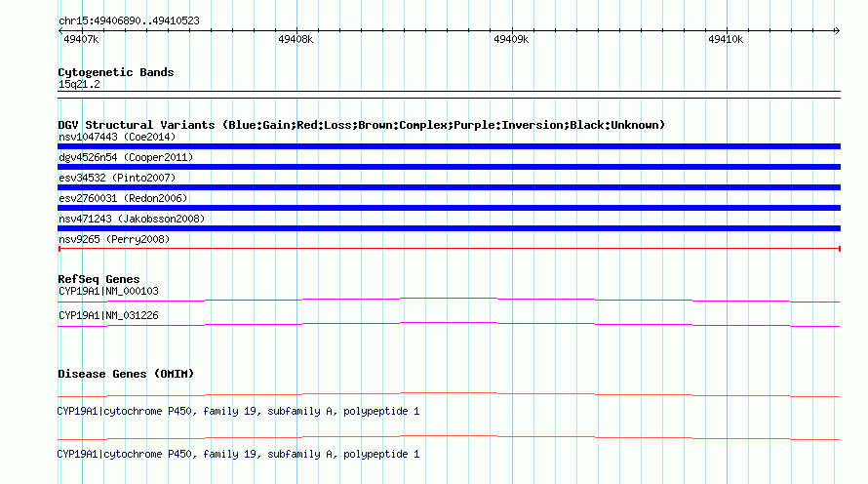The height and width of the screenshot is (484, 868).
Task: Click the blue gain bar under dgv4526n54
Action: coord(449,167)
